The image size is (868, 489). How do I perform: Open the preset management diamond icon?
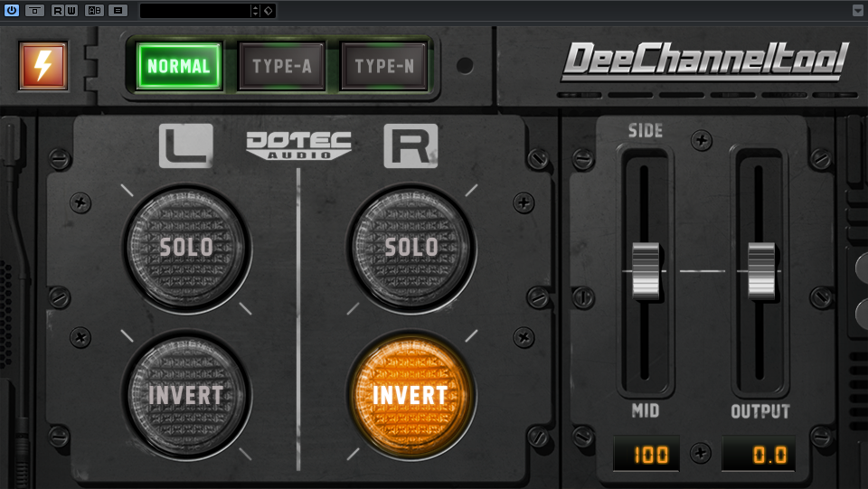(269, 11)
